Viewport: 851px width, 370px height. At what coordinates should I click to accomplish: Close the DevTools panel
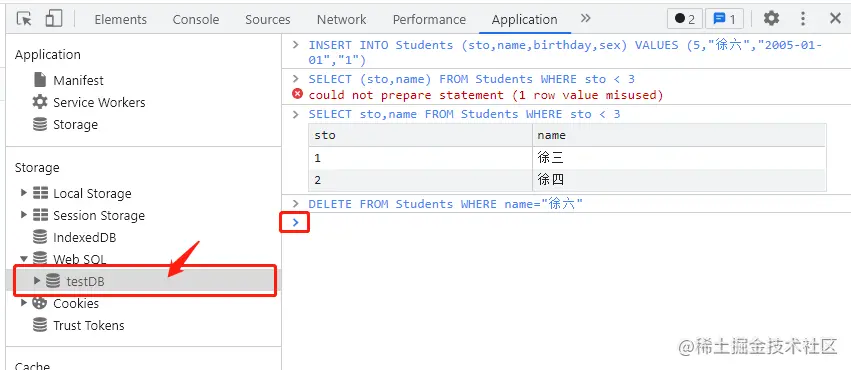(835, 19)
